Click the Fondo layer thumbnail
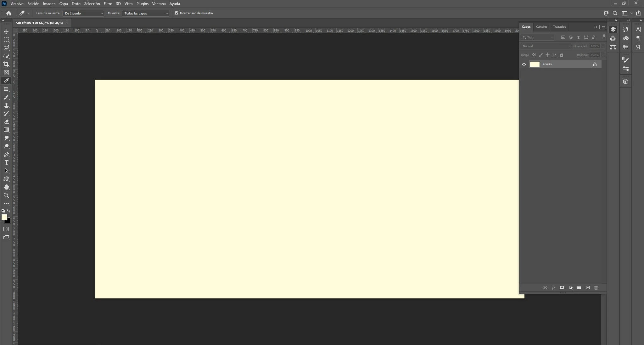Viewport: 644px width, 345px height. [x=535, y=64]
